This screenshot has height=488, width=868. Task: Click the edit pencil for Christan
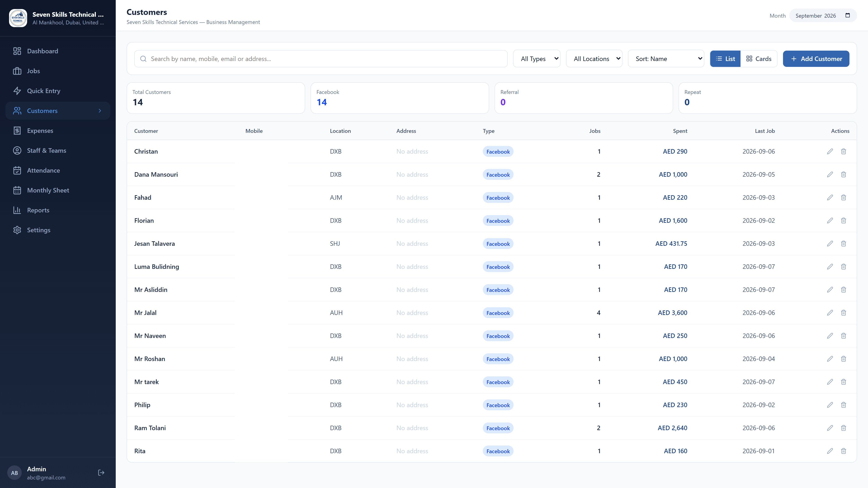tap(830, 152)
